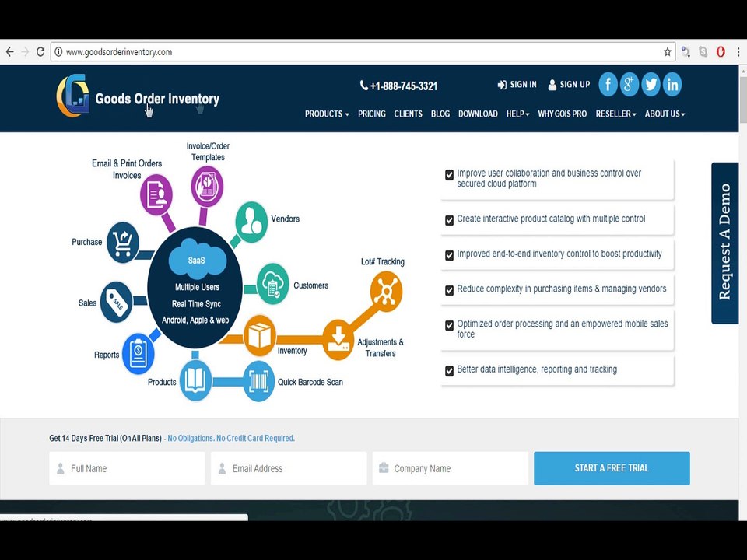Open the Chrome three-dot menu
The image size is (747, 560).
point(738,51)
